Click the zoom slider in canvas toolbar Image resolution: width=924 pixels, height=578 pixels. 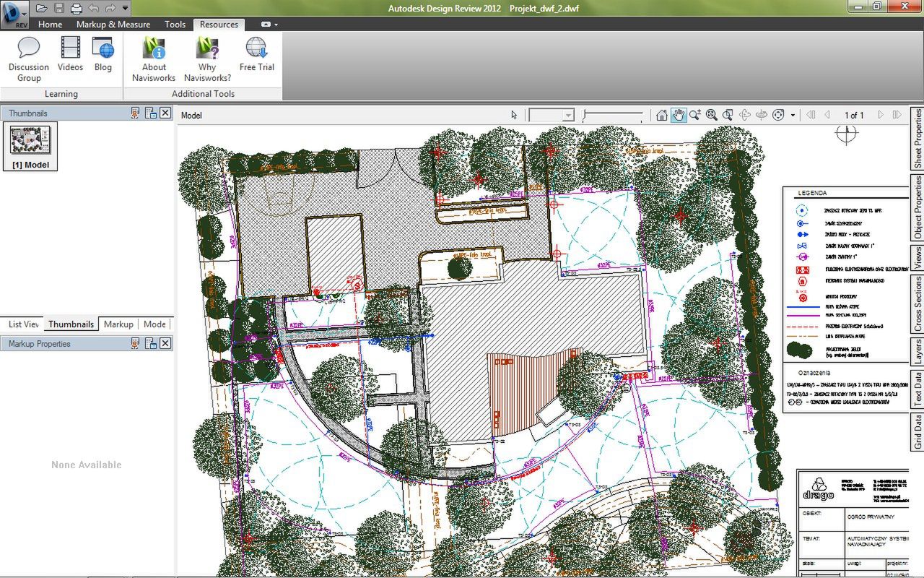pos(613,115)
